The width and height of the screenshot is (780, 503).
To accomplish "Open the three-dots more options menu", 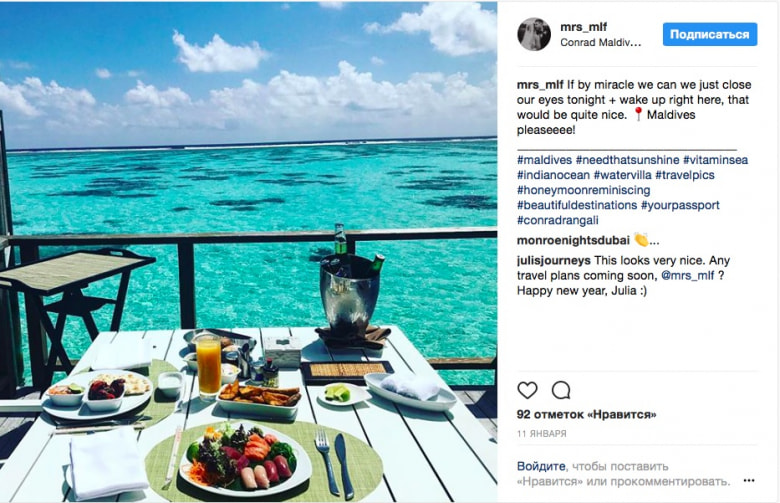I will [749, 481].
